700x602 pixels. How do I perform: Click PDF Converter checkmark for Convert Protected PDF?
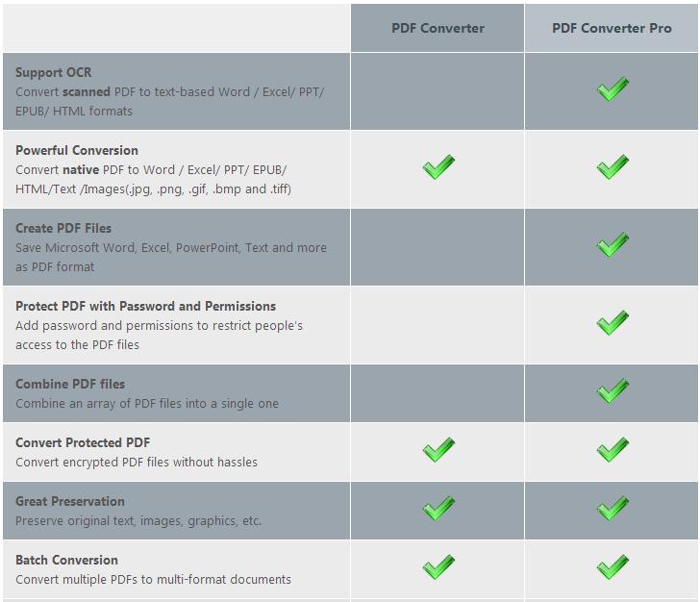(438, 450)
